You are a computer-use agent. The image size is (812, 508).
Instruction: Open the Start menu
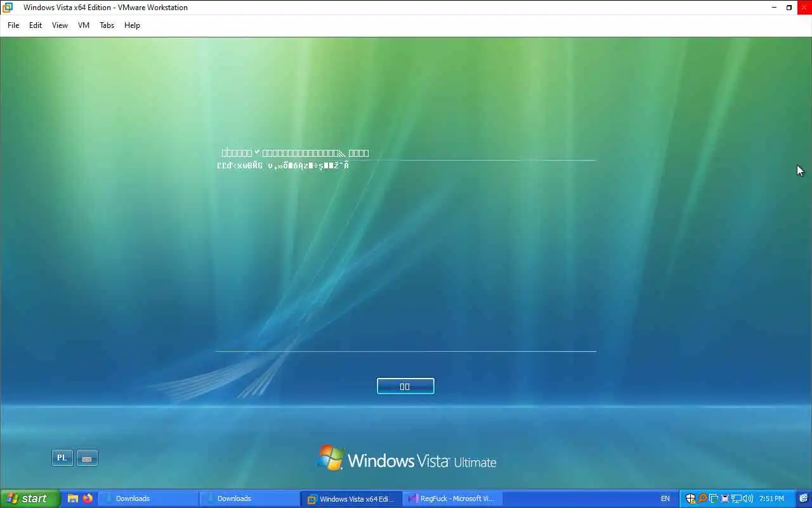pos(30,498)
